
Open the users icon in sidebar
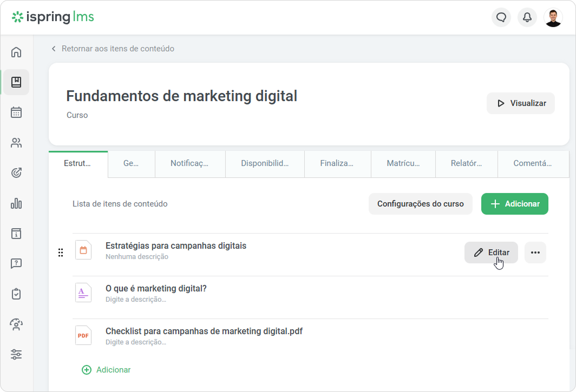(16, 143)
